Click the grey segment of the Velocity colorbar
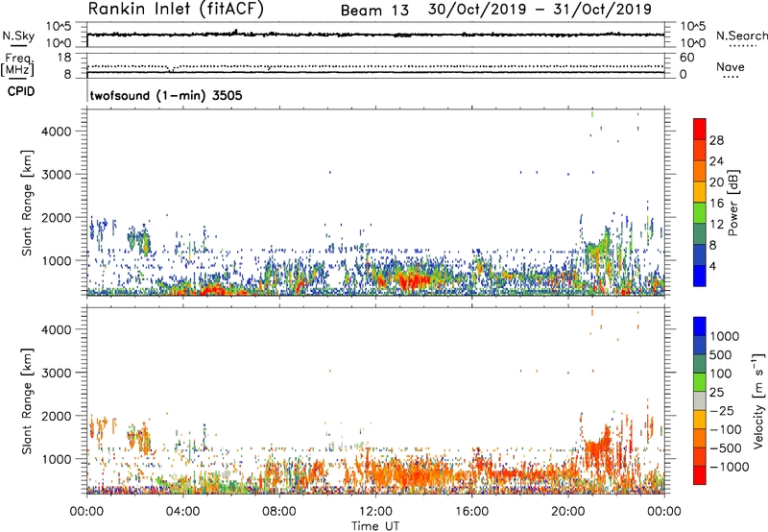 [700, 401]
